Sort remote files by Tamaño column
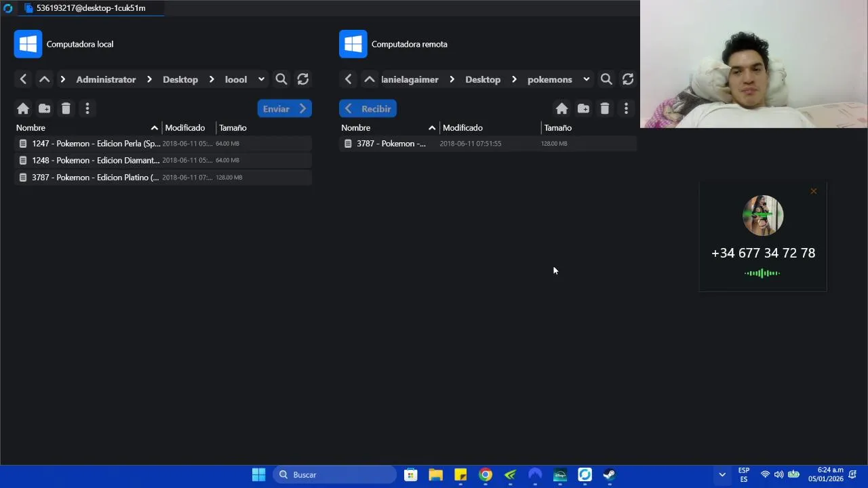 558,127
